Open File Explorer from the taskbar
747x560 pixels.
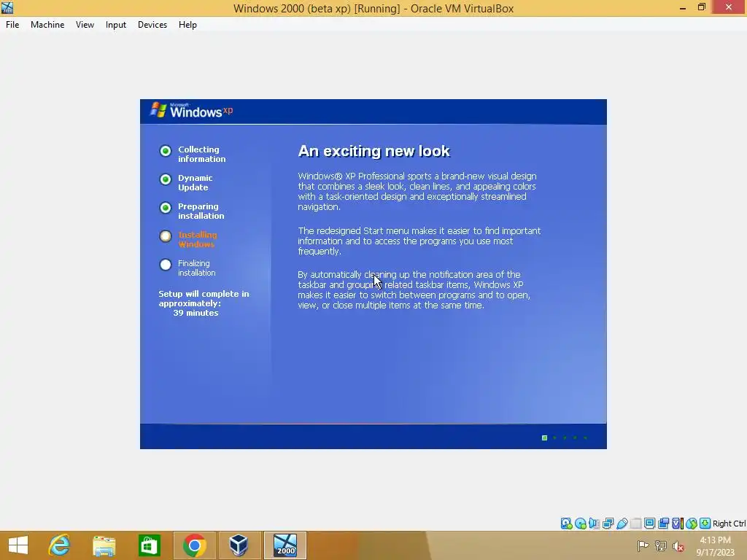coord(104,545)
